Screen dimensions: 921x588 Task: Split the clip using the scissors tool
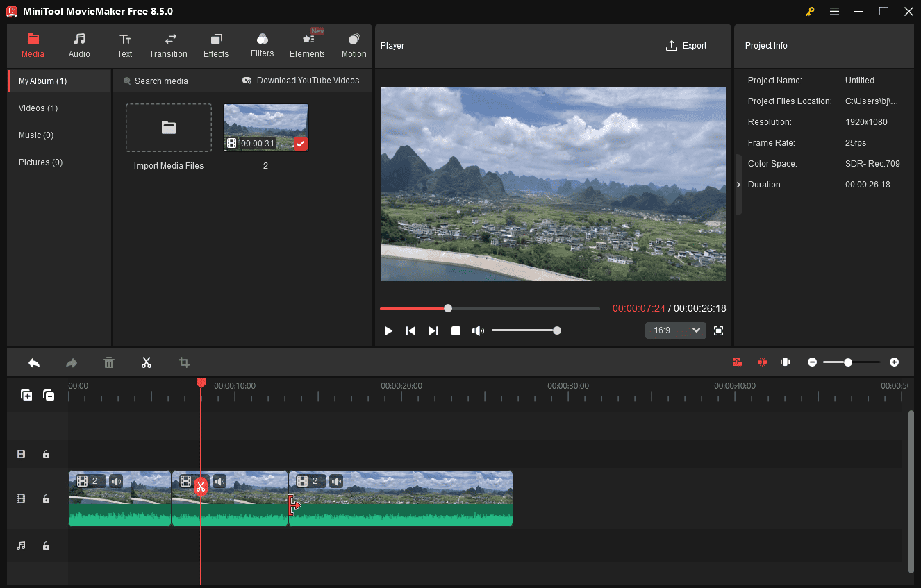[147, 362]
